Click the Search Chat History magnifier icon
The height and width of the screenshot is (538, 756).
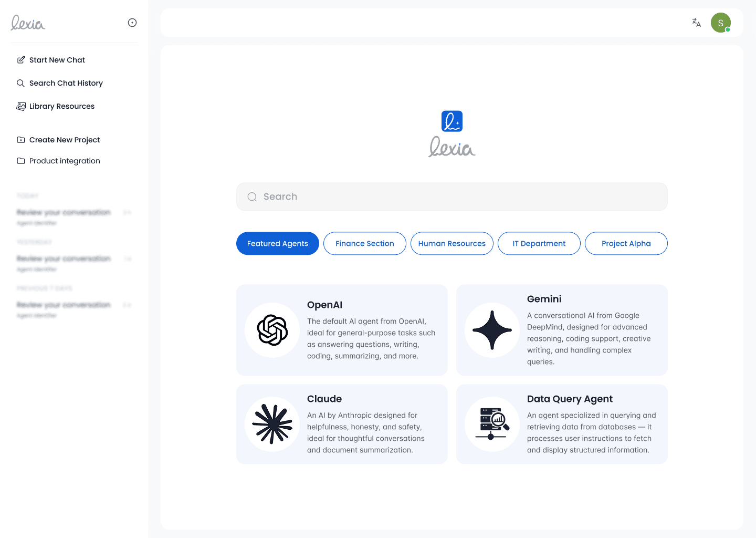[21, 83]
